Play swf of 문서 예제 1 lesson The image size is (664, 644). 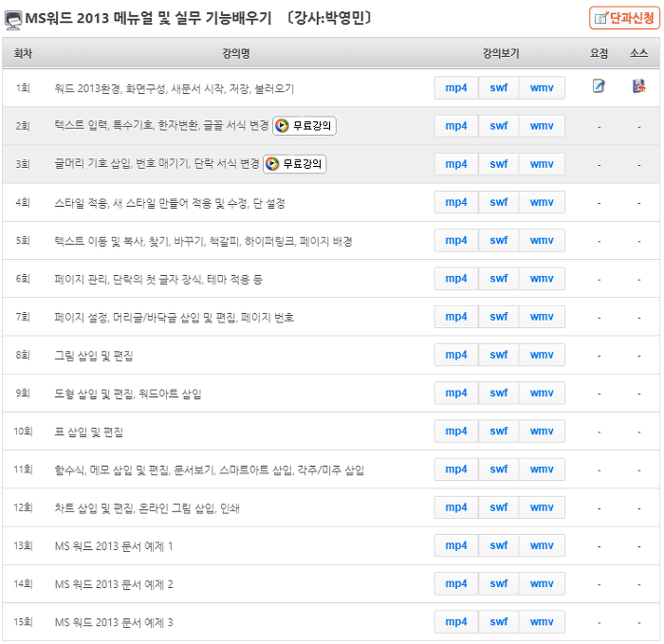click(498, 545)
